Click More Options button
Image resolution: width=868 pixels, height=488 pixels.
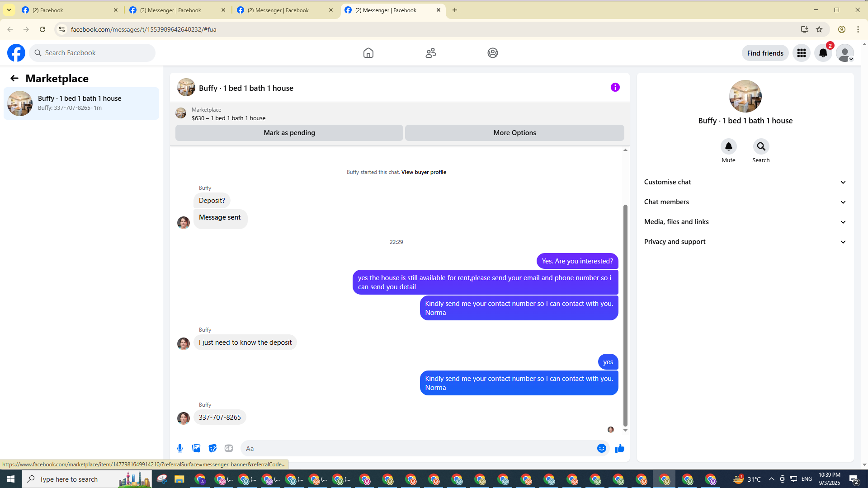click(515, 133)
